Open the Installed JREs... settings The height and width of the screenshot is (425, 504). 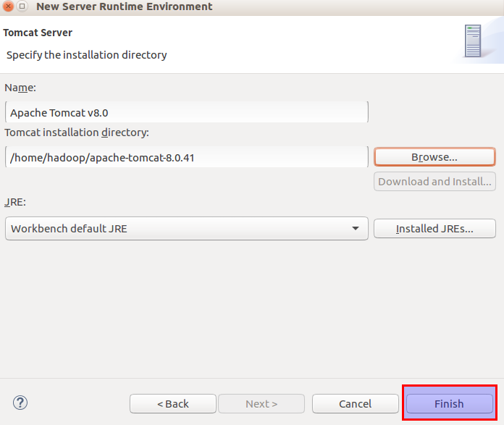pyautogui.click(x=434, y=229)
